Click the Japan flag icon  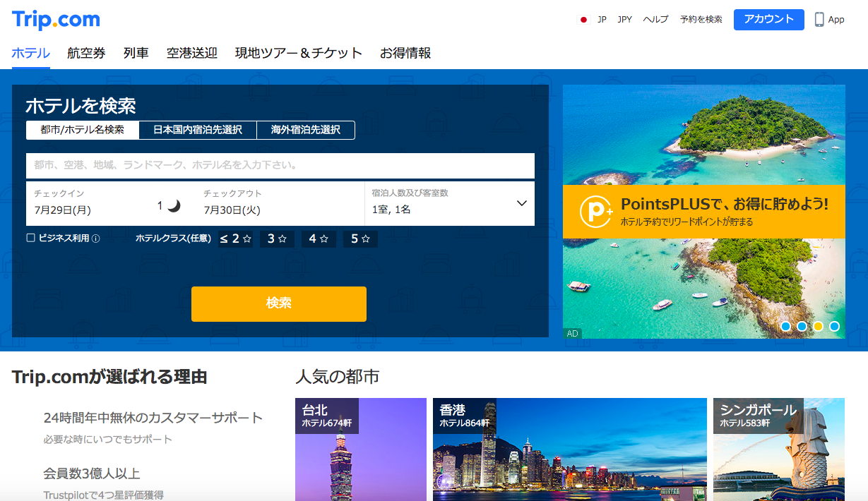(583, 20)
